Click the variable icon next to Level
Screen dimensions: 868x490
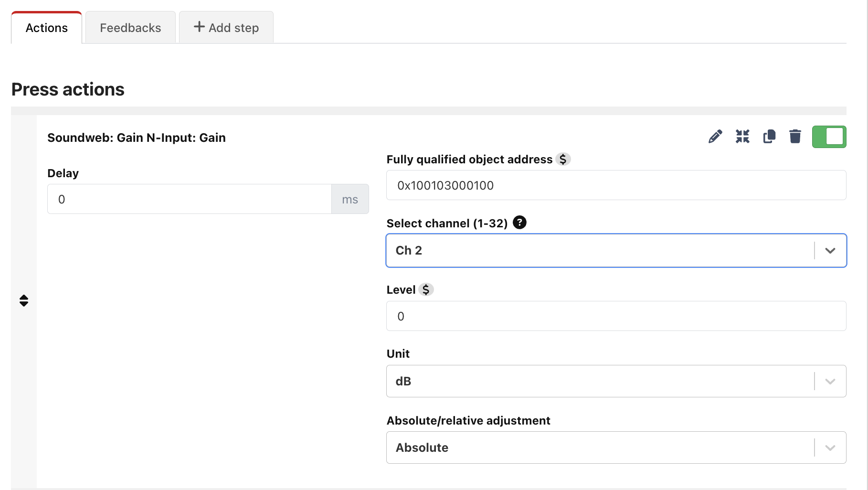(x=426, y=289)
